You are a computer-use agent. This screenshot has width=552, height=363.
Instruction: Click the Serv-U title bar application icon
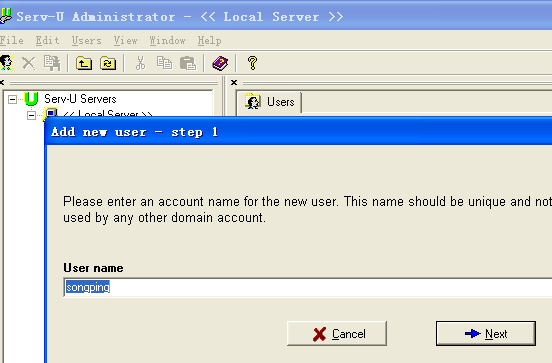(5, 16)
